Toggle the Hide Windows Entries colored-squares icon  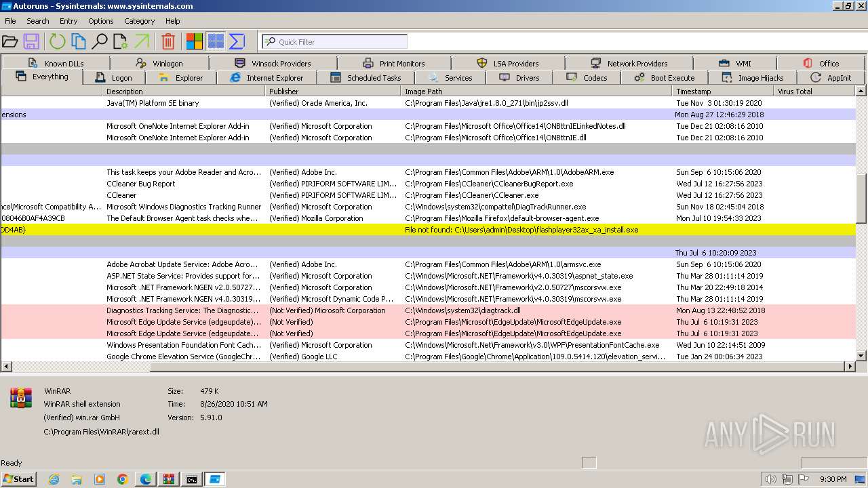point(195,41)
